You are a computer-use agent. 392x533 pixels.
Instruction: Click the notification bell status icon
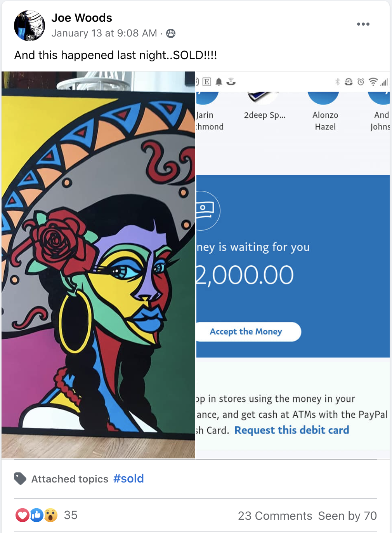click(219, 82)
